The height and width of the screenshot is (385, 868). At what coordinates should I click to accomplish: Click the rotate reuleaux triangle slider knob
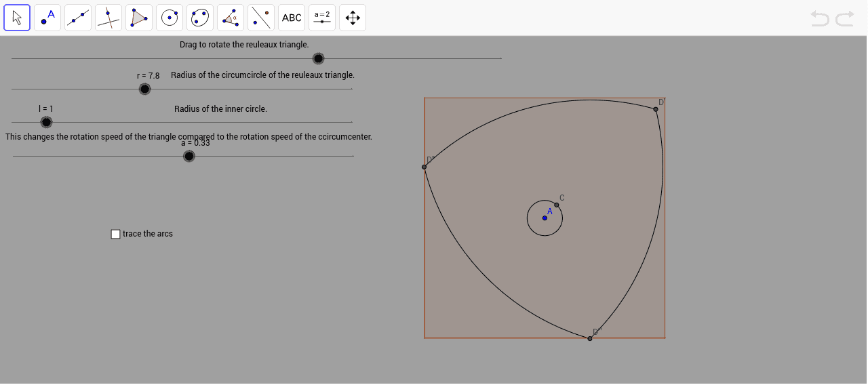(318, 58)
